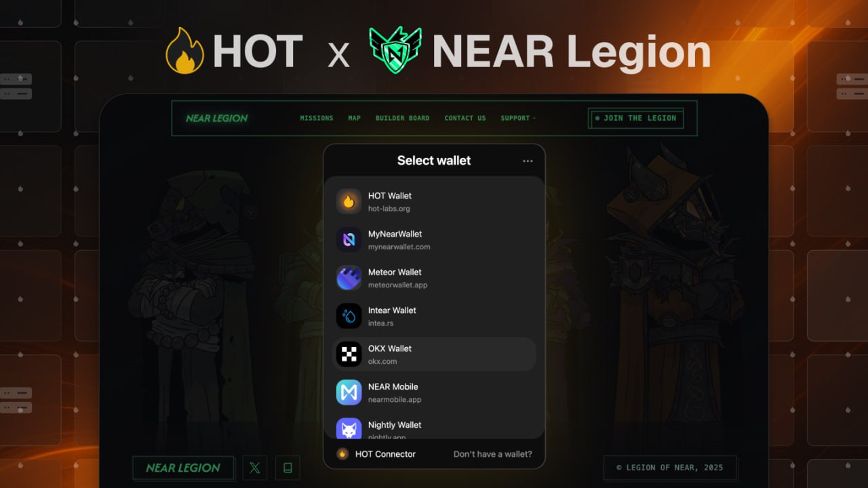Go to the Map page
The width and height of the screenshot is (868, 488).
pyautogui.click(x=355, y=118)
